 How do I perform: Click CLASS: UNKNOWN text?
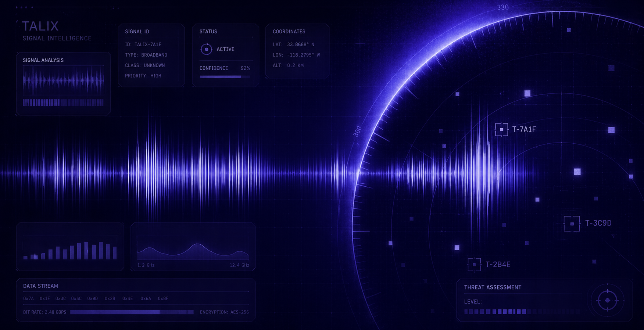coord(145,65)
